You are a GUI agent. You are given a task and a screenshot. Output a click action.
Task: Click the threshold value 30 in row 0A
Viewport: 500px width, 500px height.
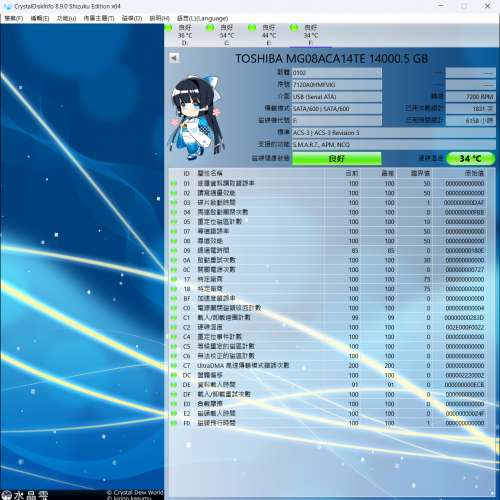[x=427, y=260]
